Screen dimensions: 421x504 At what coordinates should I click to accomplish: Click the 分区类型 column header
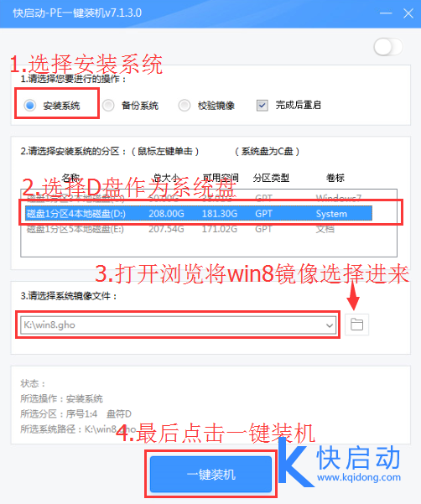[271, 178]
